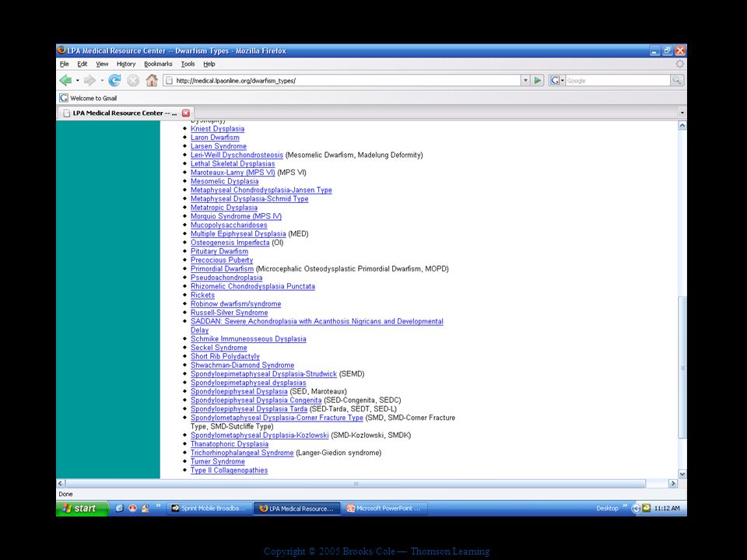Screen dimensions: 747x560
Task: Open the Laron Dwarfism link
Action: (215, 137)
